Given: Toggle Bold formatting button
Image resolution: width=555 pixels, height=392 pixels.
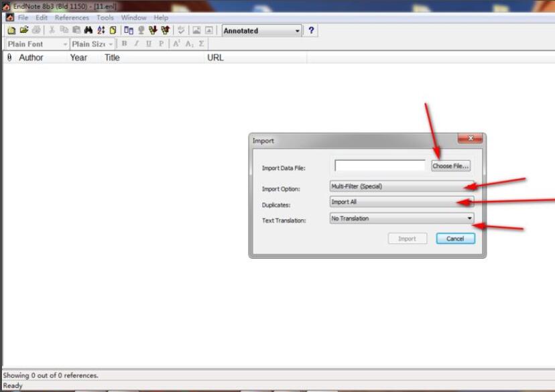Looking at the screenshot, I should click(x=124, y=44).
